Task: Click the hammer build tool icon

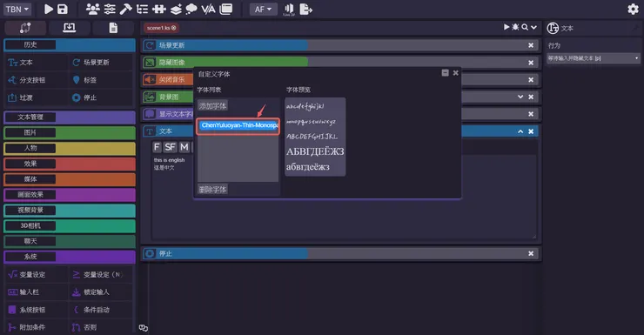Action: (x=125, y=9)
